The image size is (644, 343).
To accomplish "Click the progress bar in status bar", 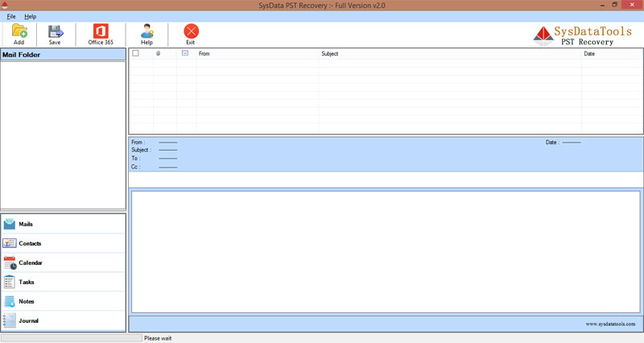I will tap(72, 338).
